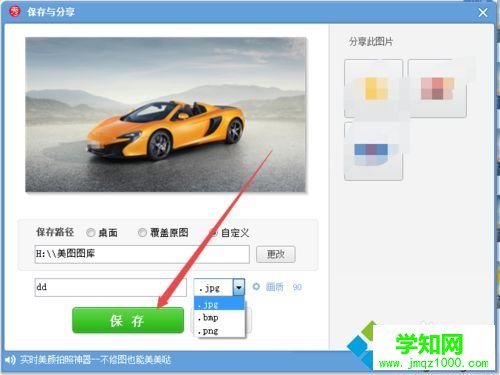This screenshot has width=500, height=375.
Task: Click the 画质 quality settings icon
Action: [256, 287]
